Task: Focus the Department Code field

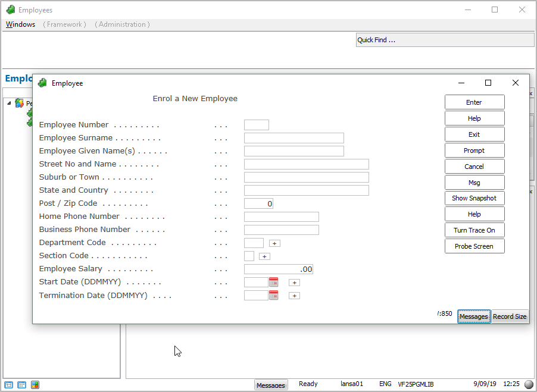Action: 254,243
